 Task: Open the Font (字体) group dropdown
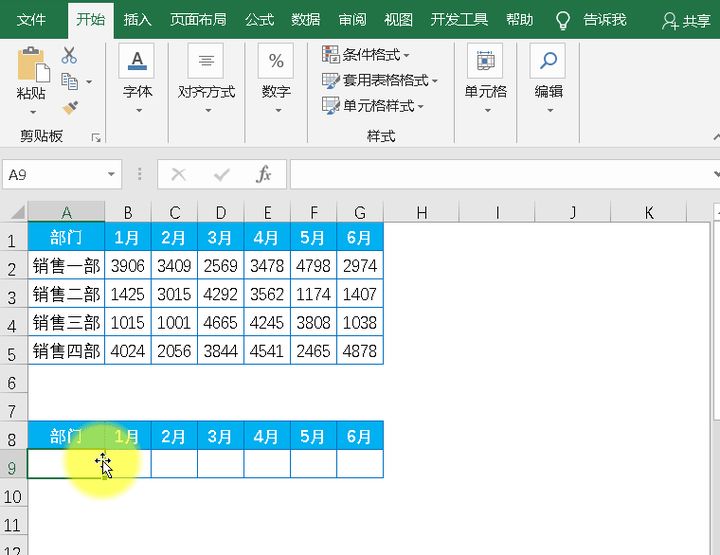pos(137,78)
